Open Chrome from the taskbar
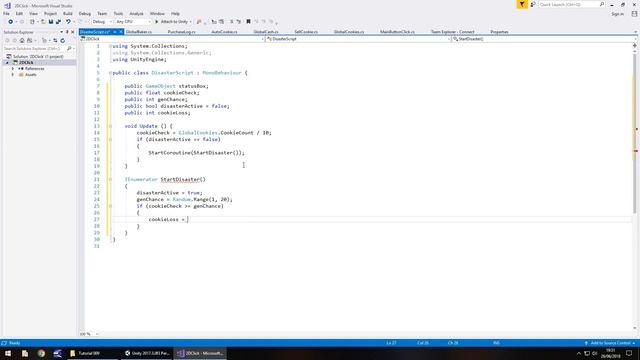The image size is (640, 360). (x=41, y=353)
